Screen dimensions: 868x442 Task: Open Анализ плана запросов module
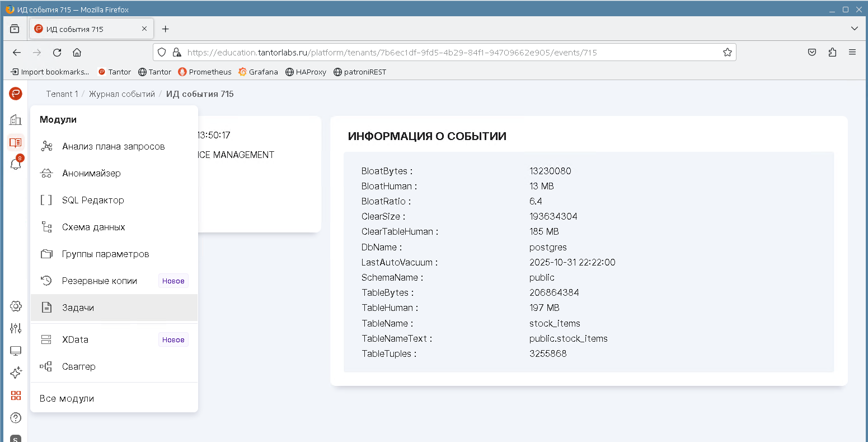pos(113,146)
